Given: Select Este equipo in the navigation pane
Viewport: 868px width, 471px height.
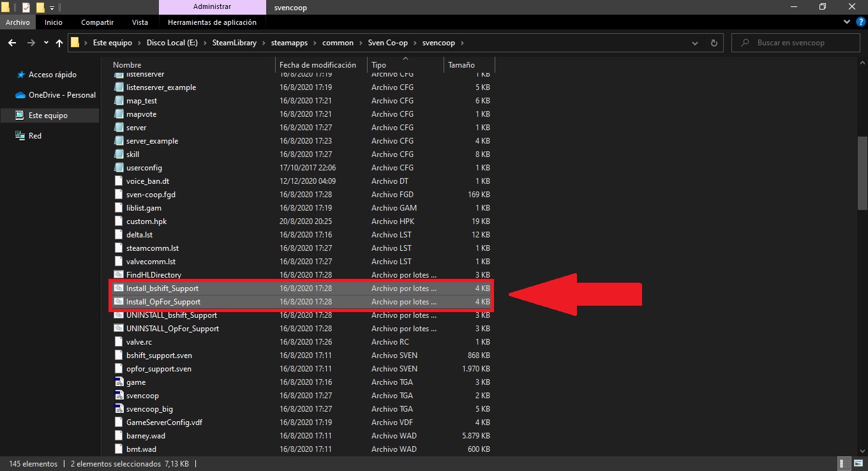Looking at the screenshot, I should (50, 116).
